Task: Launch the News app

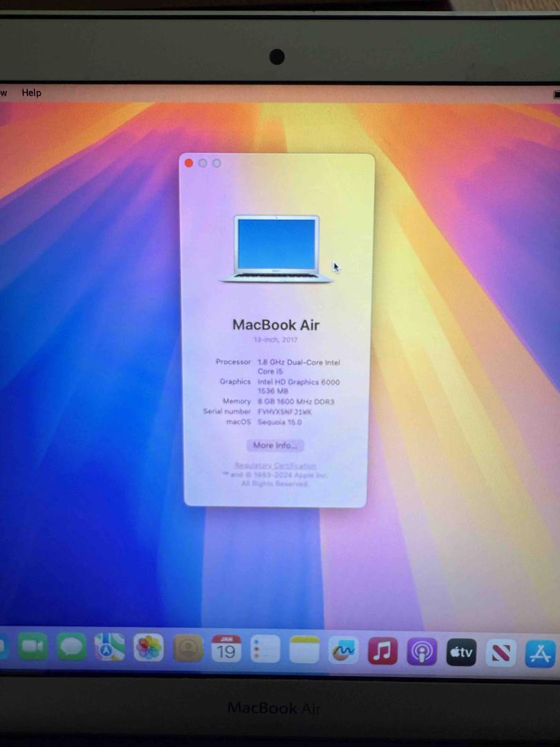Action: click(x=501, y=653)
